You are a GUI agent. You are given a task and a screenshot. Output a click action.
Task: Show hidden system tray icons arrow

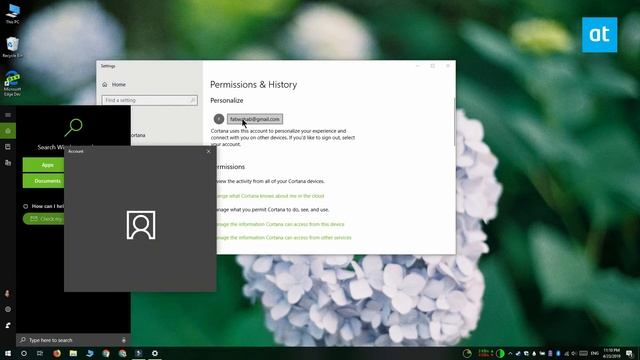click(510, 353)
